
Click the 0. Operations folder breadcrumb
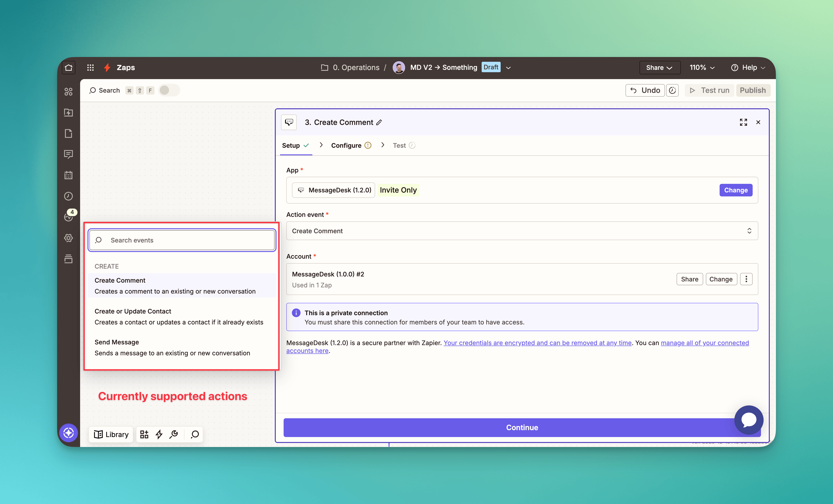(350, 67)
